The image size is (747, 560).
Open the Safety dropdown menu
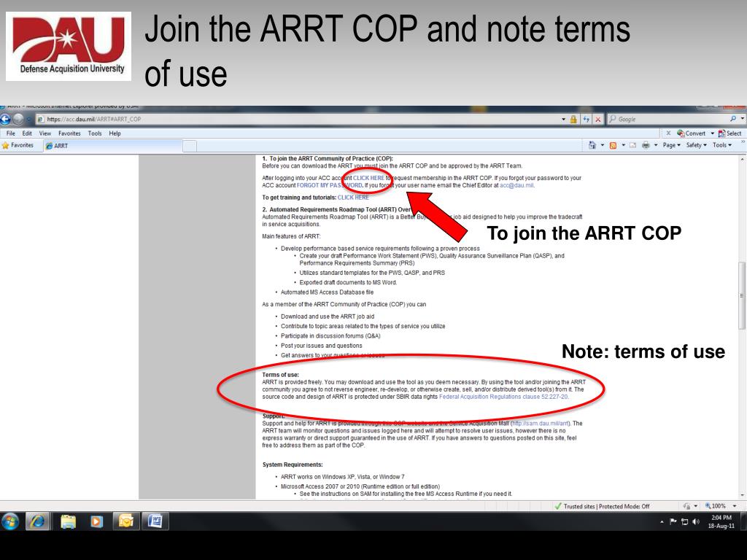696,145
